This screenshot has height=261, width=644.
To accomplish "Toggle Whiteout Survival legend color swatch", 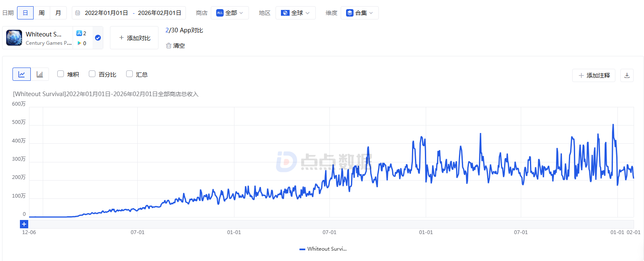I will (302, 249).
